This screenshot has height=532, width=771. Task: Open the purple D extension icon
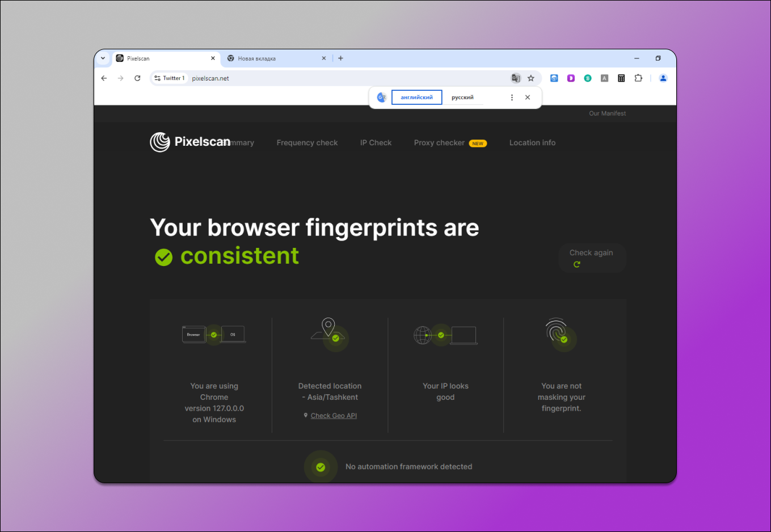pyautogui.click(x=571, y=78)
